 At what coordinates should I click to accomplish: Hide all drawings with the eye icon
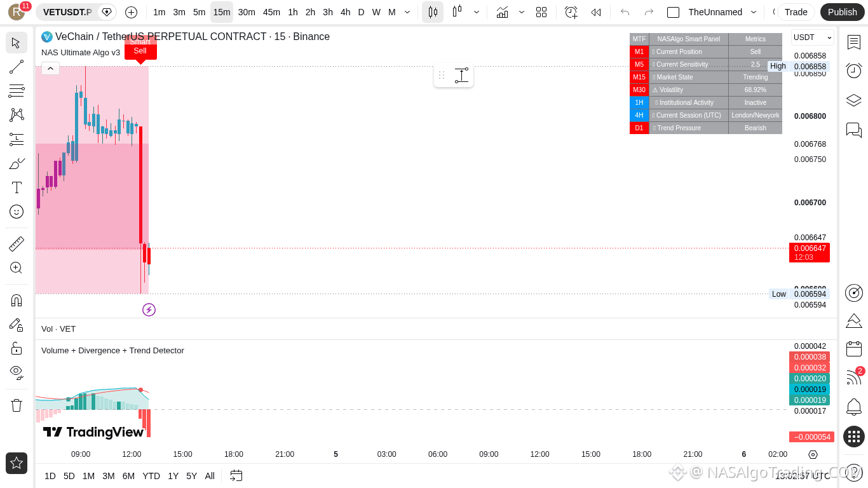[17, 372]
